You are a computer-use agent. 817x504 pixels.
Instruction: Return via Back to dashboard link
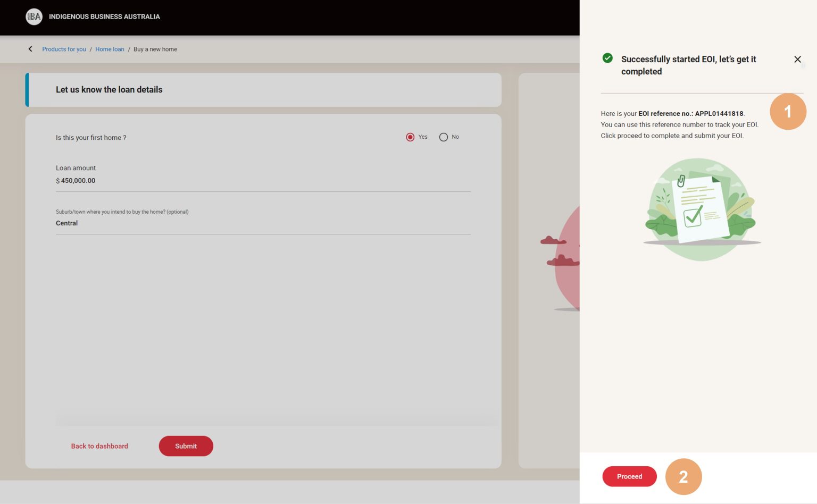click(99, 446)
